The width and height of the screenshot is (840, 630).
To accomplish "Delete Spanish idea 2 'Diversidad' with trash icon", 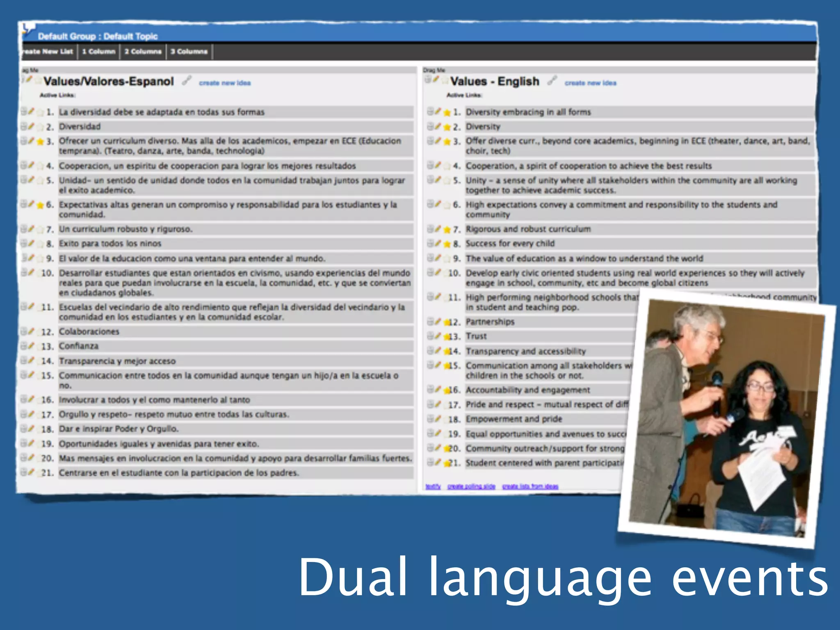I will coord(24,126).
